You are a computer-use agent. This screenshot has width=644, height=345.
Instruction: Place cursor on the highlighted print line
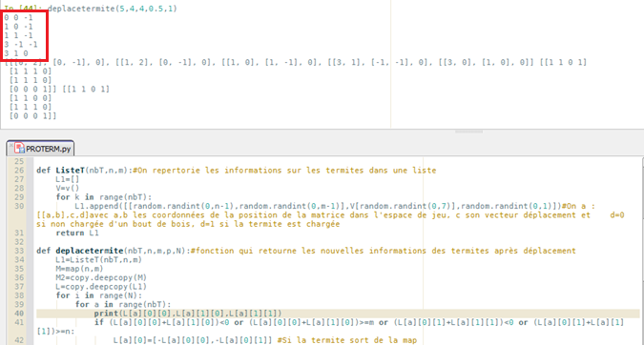pyautogui.click(x=188, y=314)
